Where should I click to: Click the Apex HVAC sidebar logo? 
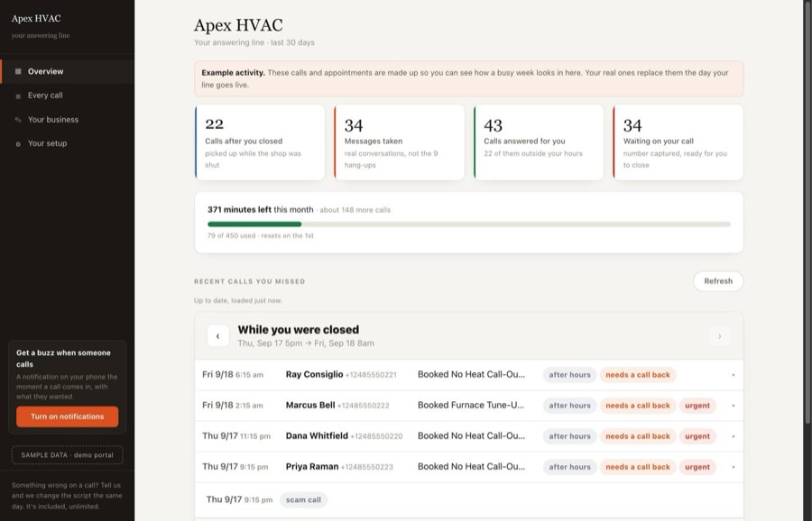pos(36,19)
